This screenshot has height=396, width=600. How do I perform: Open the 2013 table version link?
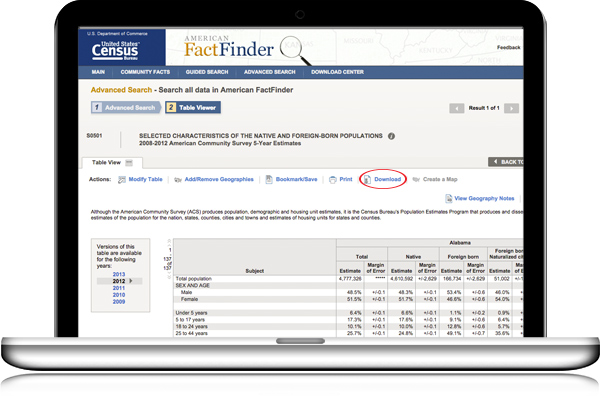click(x=119, y=274)
